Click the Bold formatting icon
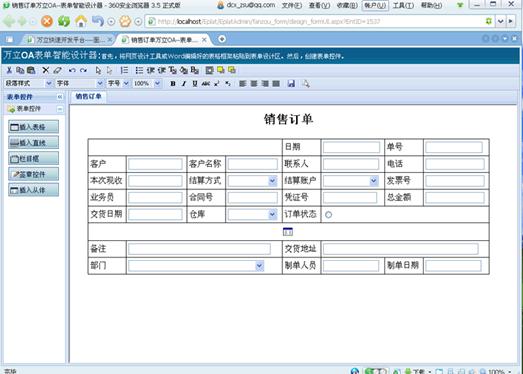Image resolution: width=523 pixels, height=374 pixels. tap(173, 83)
